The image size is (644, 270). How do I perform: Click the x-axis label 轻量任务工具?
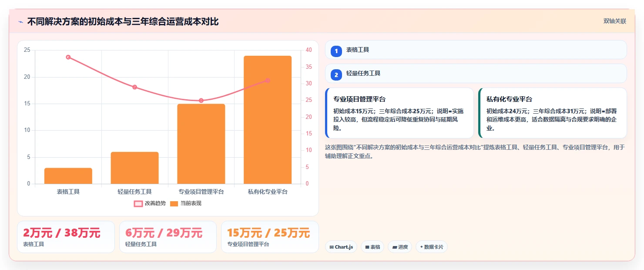pyautogui.click(x=135, y=192)
